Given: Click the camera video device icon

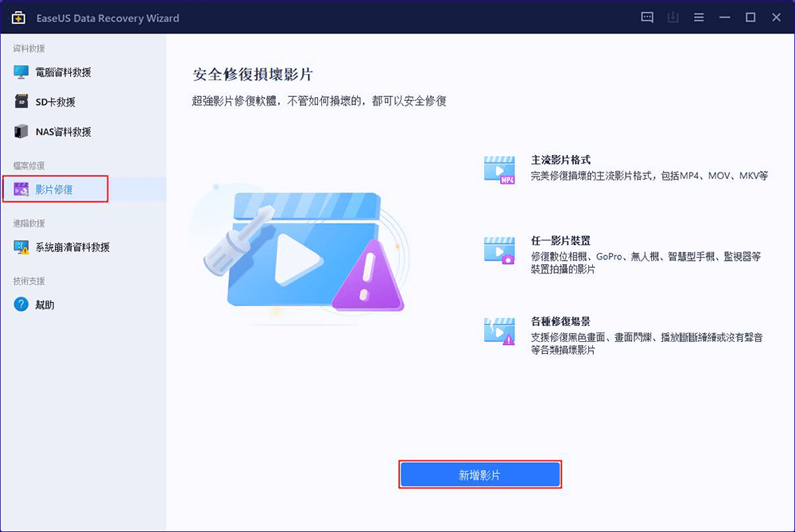Looking at the screenshot, I should (499, 250).
